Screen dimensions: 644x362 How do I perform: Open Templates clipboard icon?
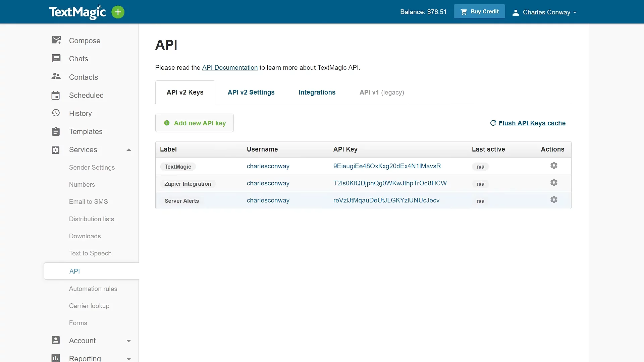point(56,131)
